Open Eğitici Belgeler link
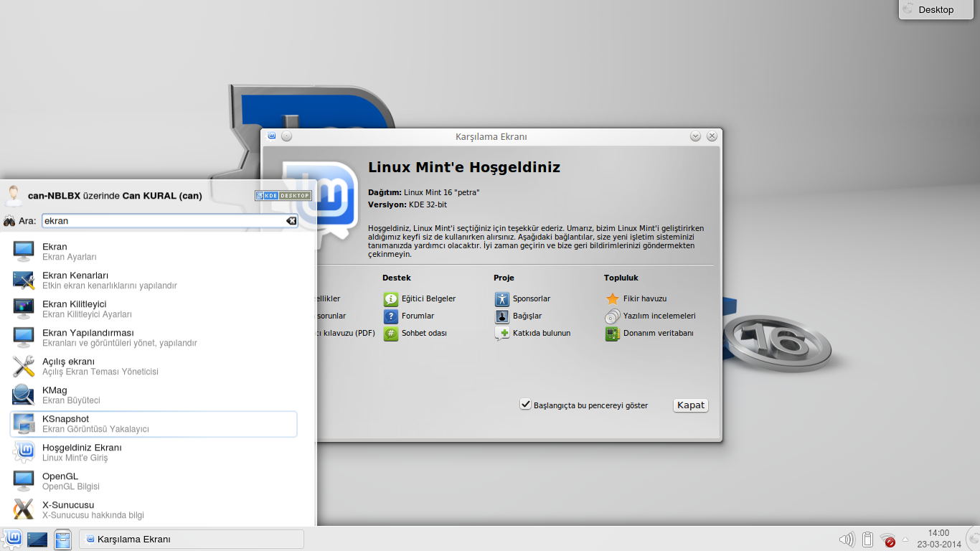Viewport: 980px width, 551px height. click(428, 299)
